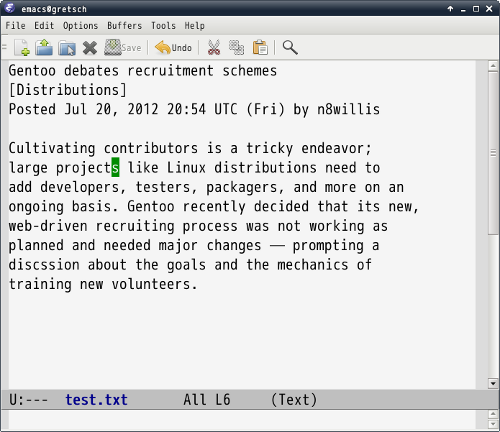Viewport: 500px width, 432px height.
Task: Click the vertical scrollbar up arrow
Action: click(493, 66)
